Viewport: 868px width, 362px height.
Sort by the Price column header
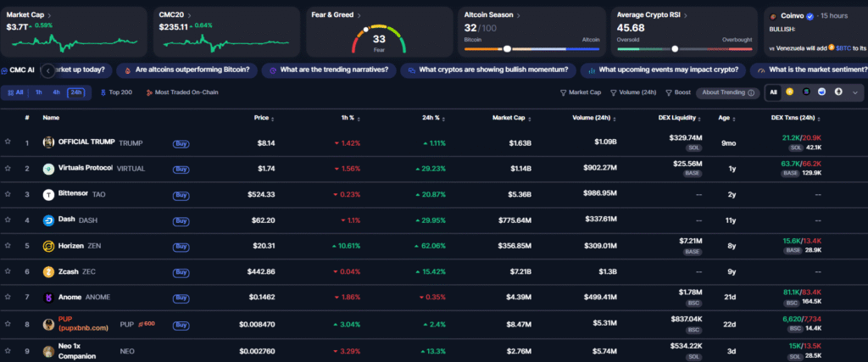click(264, 118)
